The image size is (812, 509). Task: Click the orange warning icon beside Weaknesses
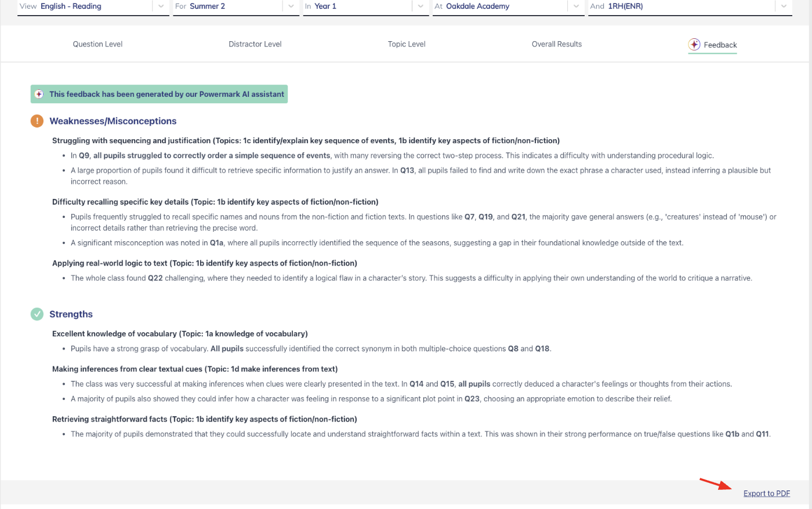pyautogui.click(x=37, y=121)
